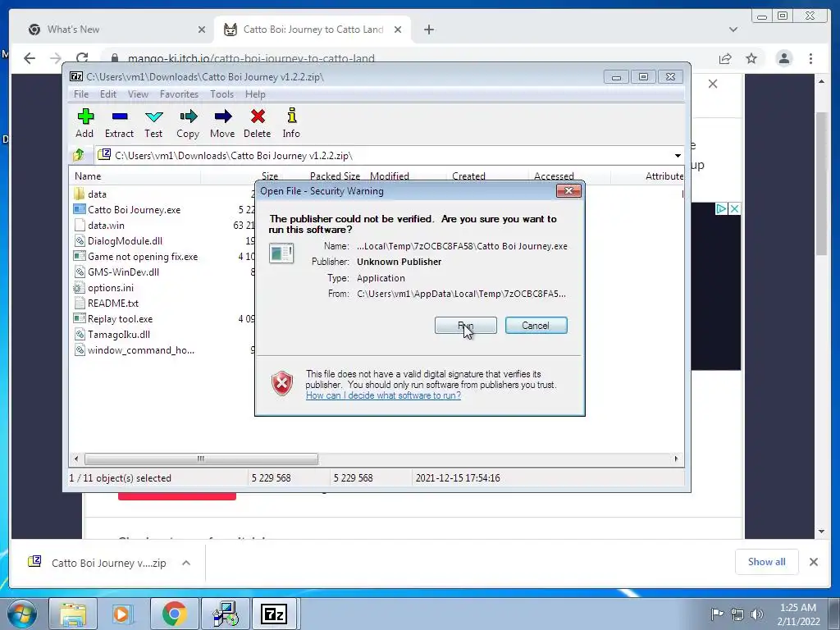Click the AdChoices triangle icon

click(722, 209)
